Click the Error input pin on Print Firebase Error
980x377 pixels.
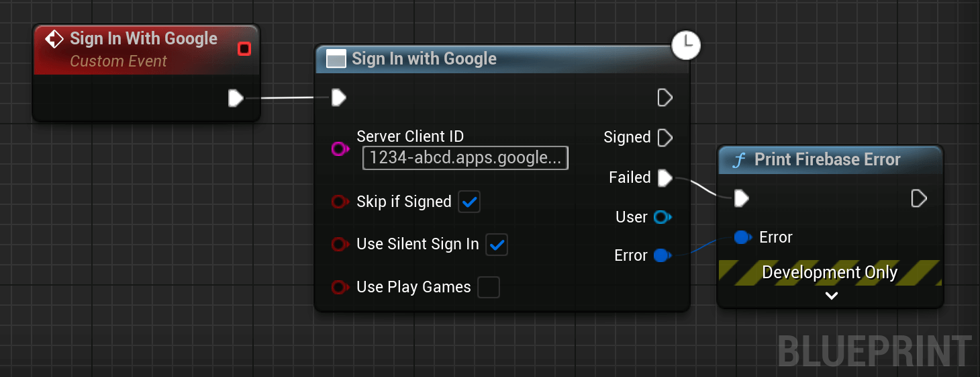coord(742,237)
